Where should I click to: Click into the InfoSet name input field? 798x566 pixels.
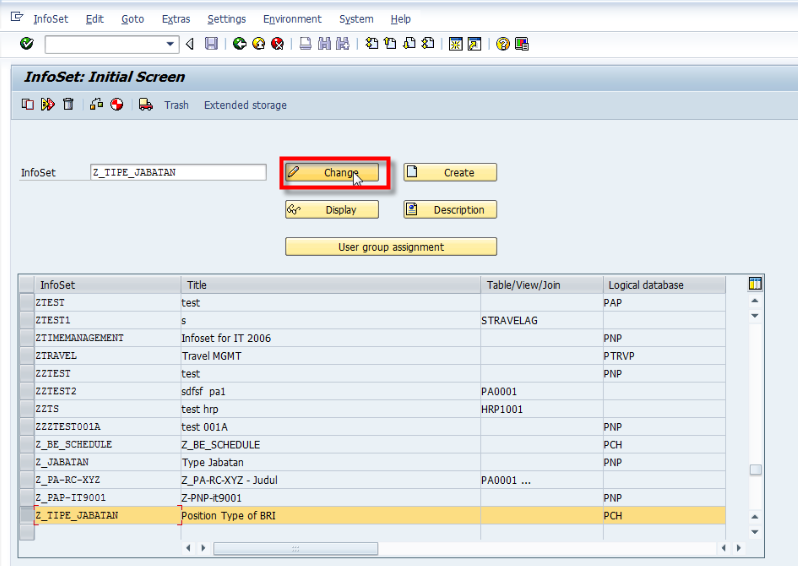178,172
